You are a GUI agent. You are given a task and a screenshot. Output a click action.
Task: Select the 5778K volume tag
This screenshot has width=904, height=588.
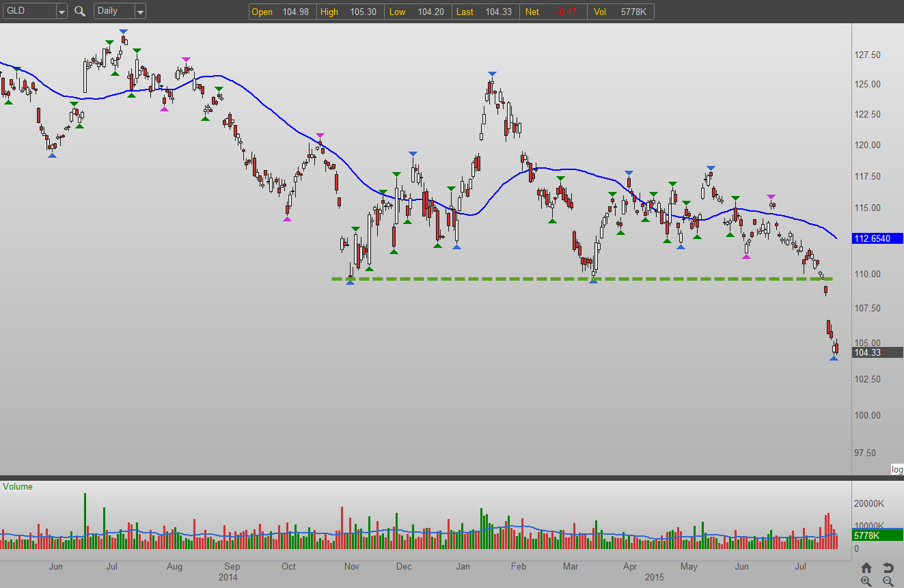[x=878, y=536]
